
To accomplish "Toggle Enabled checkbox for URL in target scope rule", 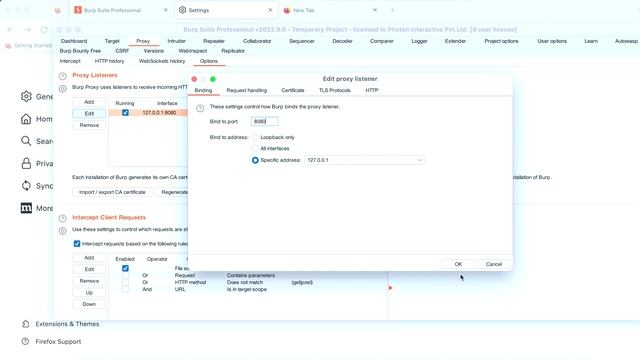I will coord(125,289).
